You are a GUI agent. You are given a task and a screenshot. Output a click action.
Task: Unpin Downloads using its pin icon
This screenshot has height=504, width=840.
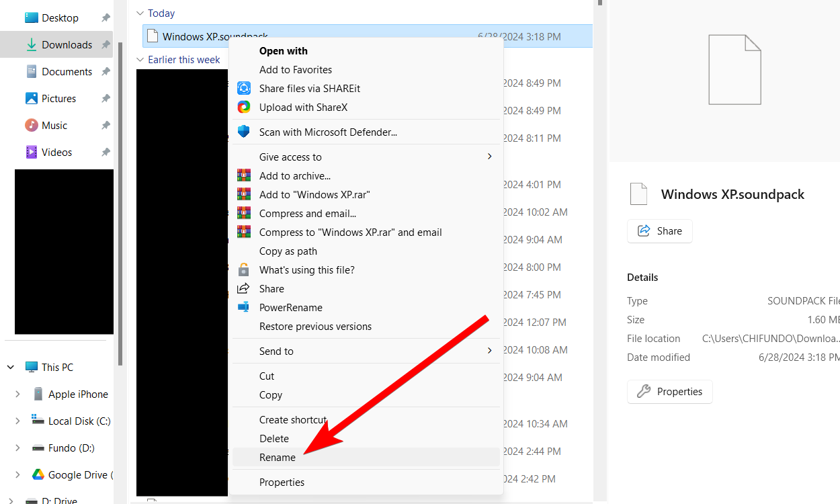[x=106, y=45]
